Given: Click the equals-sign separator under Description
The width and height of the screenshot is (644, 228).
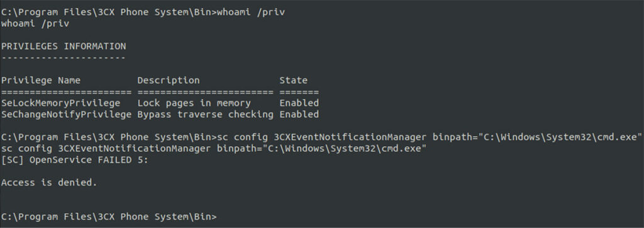Looking at the screenshot, I should pos(206,92).
